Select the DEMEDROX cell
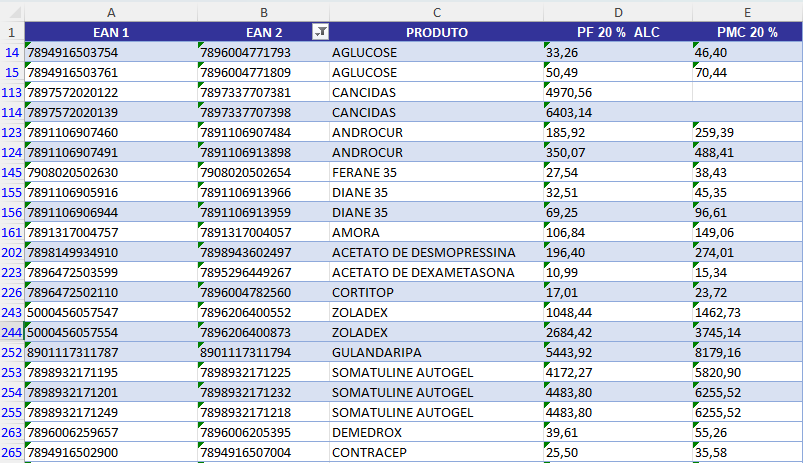The image size is (803, 463). point(436,432)
